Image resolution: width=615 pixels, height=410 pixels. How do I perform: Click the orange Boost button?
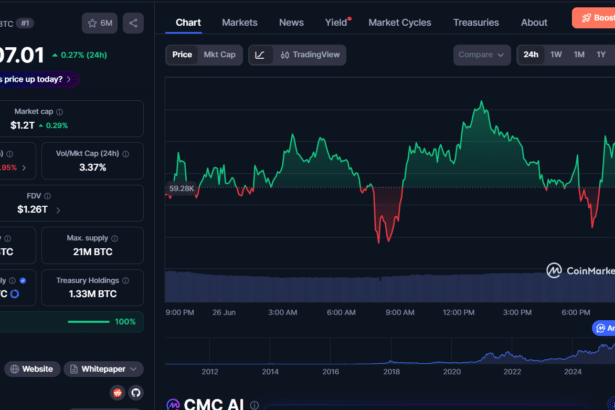click(x=594, y=18)
